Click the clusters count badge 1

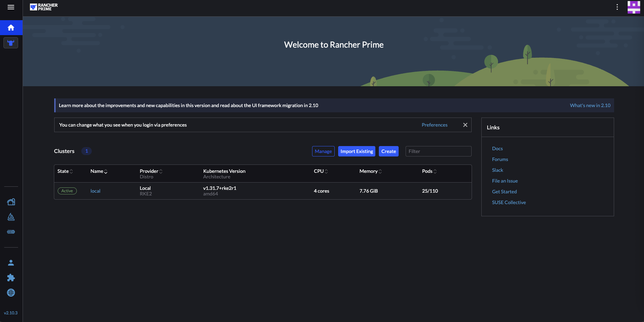coord(87,151)
